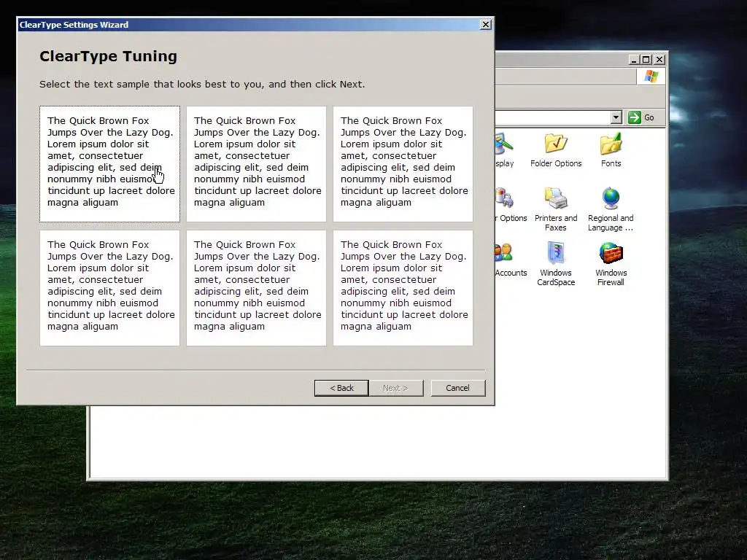
Task: Close the Control Panel window
Action: (659, 60)
